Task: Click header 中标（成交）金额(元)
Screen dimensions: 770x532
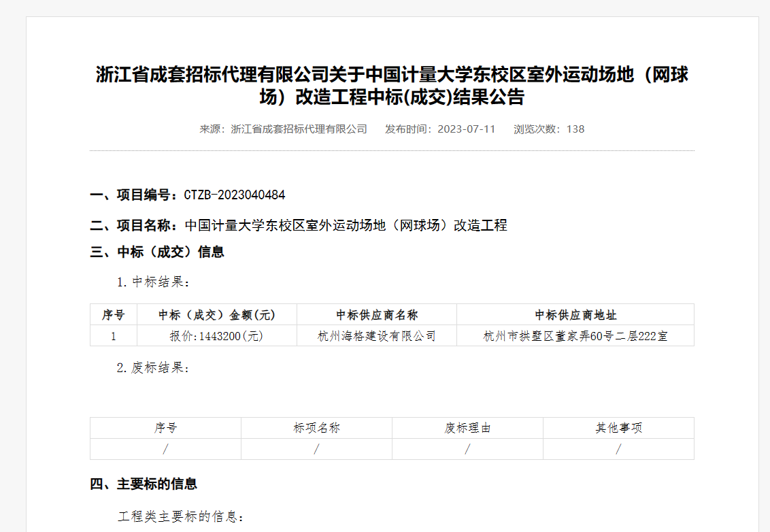Action: [217, 315]
